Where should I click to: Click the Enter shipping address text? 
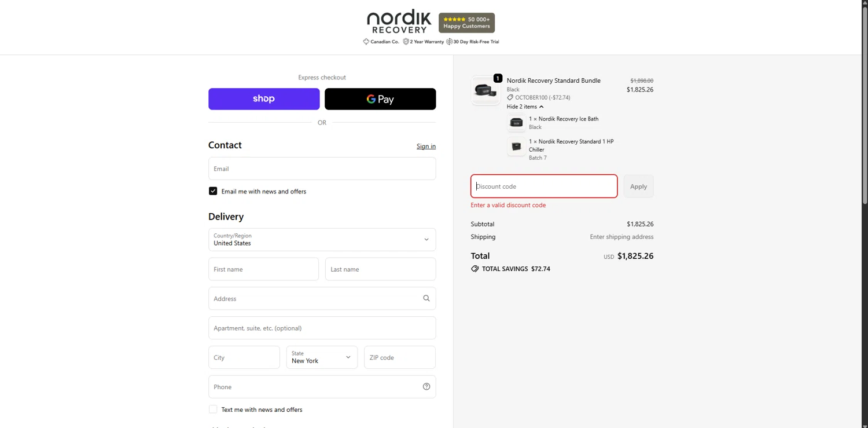621,237
